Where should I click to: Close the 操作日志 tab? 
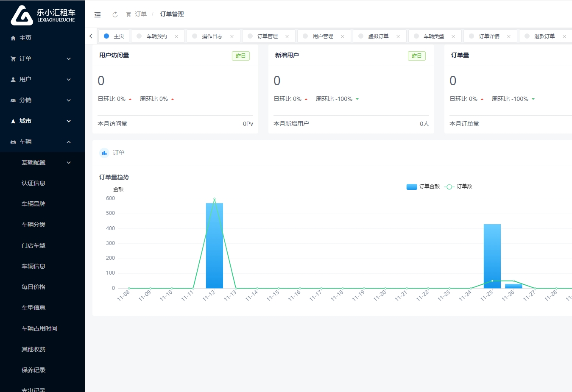tap(232, 36)
